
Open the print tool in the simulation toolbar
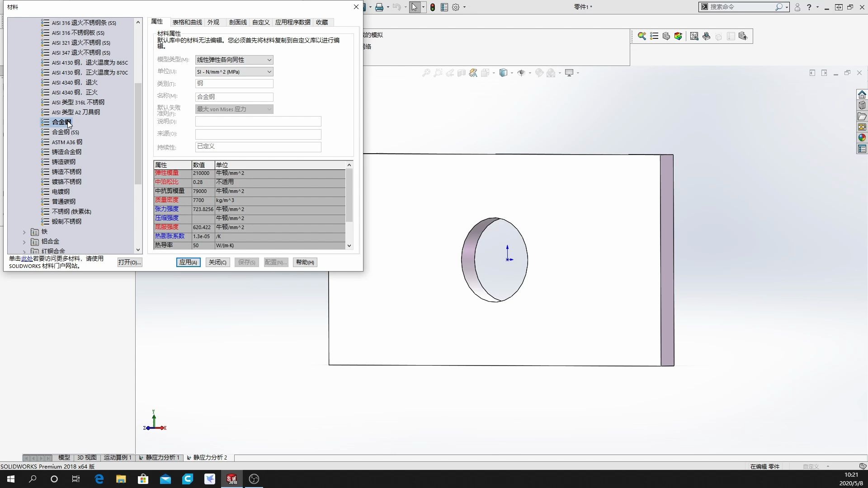[x=707, y=36]
